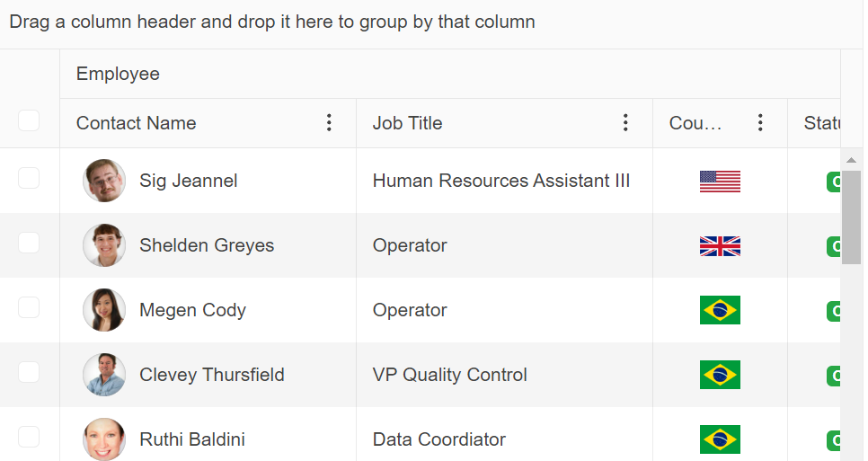Click the United Kingdom flag icon

(x=720, y=246)
